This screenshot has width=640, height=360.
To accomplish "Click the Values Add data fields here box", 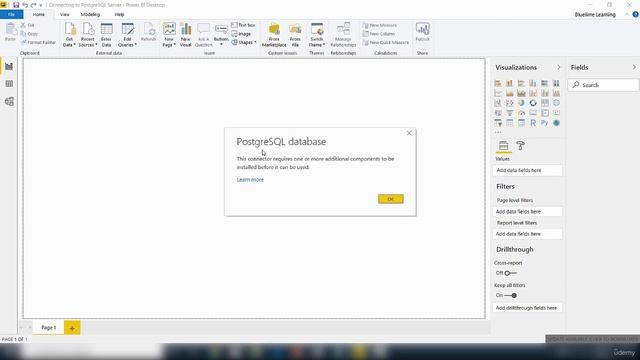I will point(527,170).
